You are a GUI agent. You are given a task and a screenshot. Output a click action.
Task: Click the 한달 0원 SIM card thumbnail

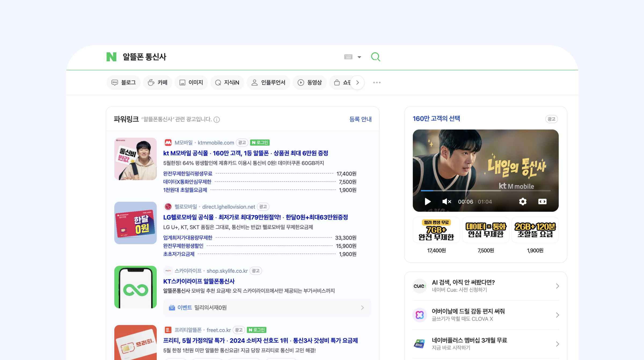point(136,223)
